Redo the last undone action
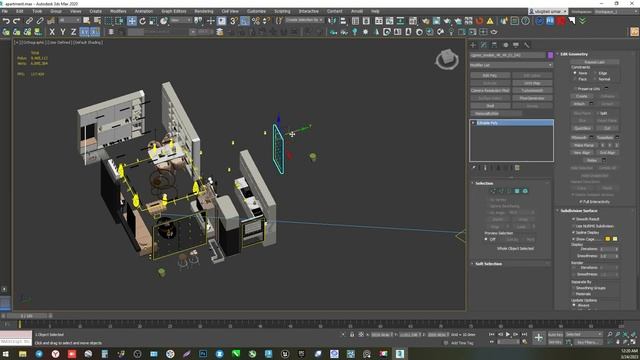Image resolution: width=640 pixels, height=360 pixels. 16,20
